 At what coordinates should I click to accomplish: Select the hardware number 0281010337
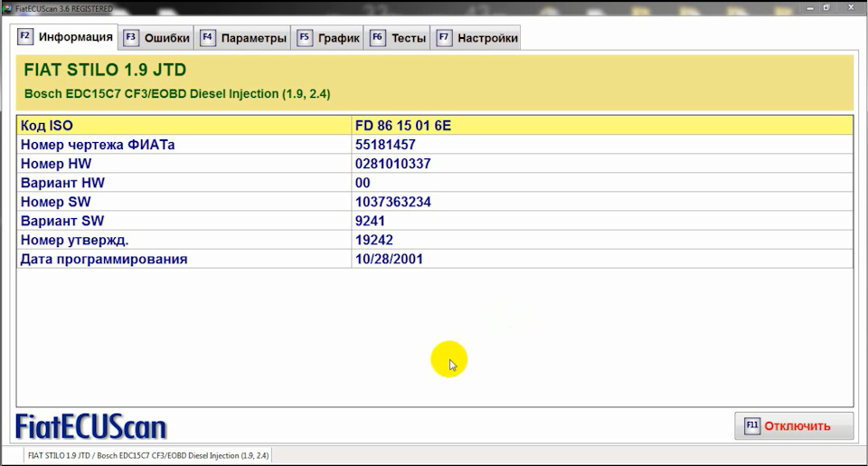(x=393, y=164)
